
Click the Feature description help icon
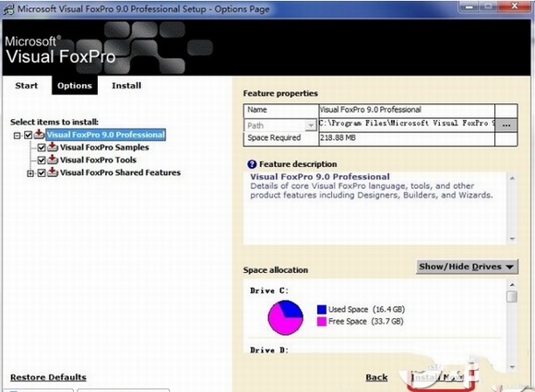coord(252,164)
